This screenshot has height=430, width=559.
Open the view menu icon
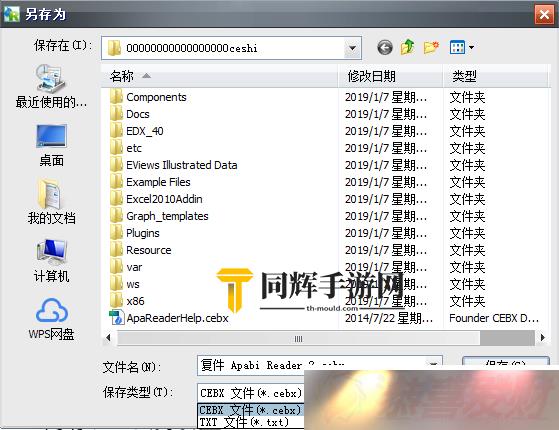[x=462, y=47]
